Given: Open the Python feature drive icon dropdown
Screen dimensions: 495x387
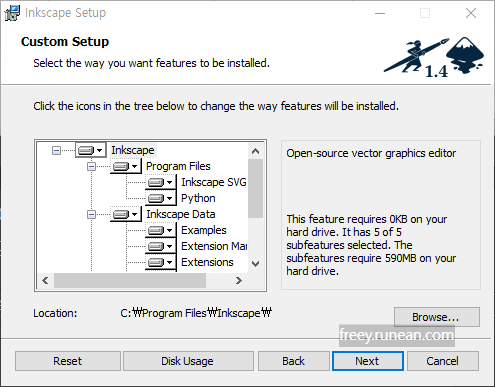Looking at the screenshot, I should (x=161, y=198).
